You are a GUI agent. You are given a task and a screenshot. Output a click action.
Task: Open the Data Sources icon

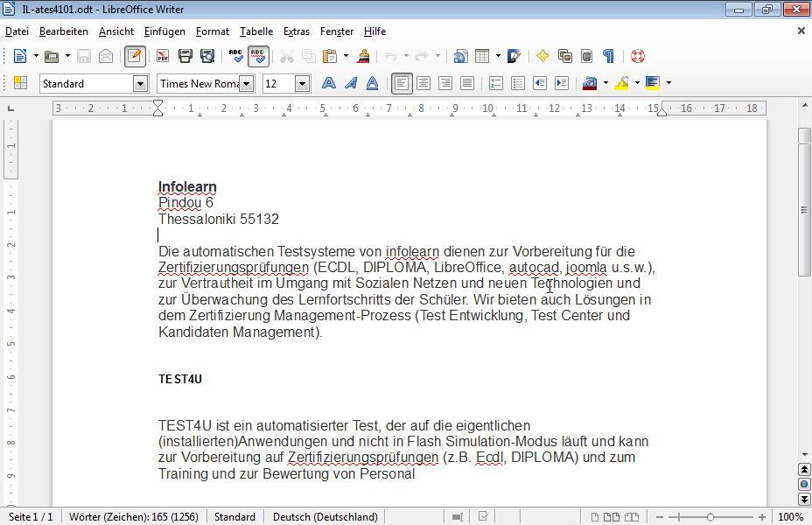[587, 56]
